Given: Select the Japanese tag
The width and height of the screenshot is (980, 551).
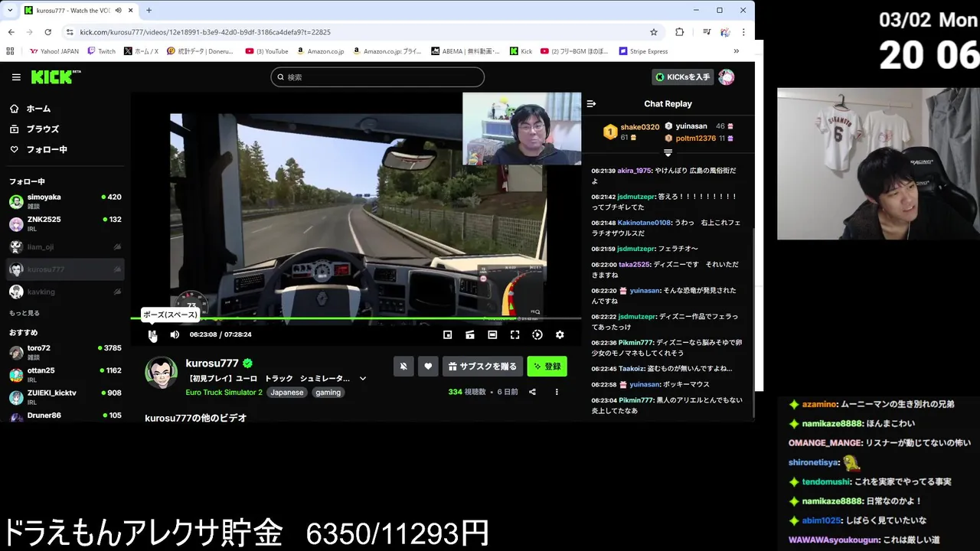Looking at the screenshot, I should click(x=287, y=393).
